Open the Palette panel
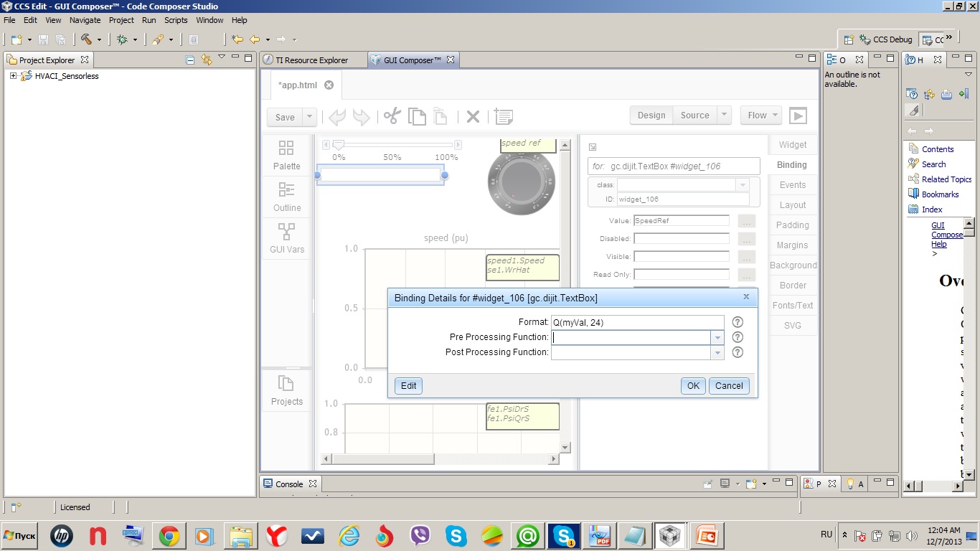Viewport: 980px width, 551px height. click(286, 155)
